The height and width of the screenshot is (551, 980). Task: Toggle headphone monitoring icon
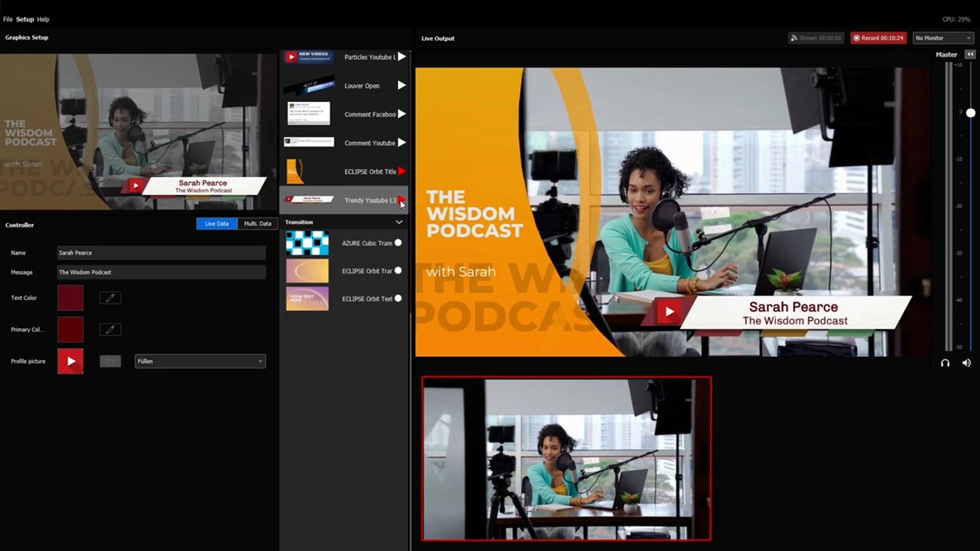click(x=945, y=363)
